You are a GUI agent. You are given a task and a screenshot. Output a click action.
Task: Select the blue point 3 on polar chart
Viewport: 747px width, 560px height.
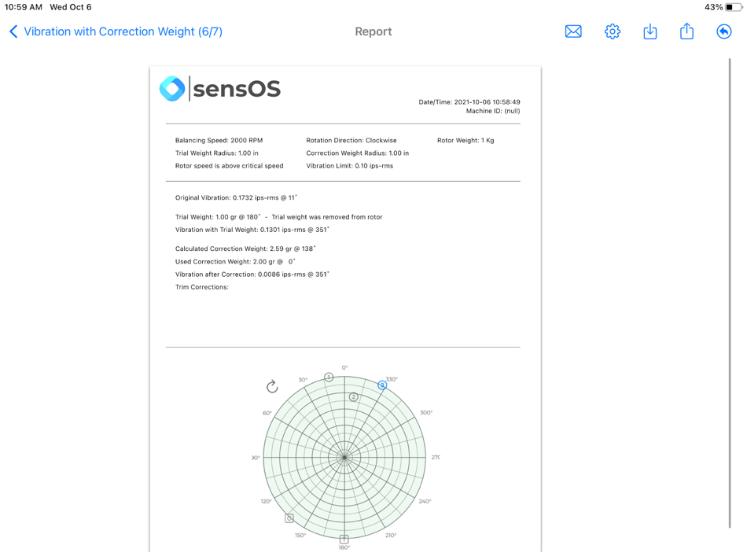(383, 386)
